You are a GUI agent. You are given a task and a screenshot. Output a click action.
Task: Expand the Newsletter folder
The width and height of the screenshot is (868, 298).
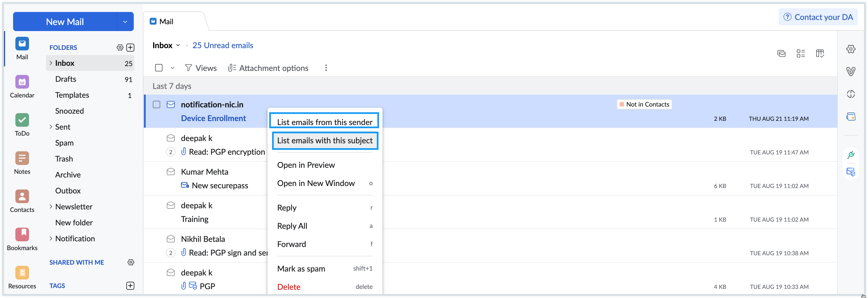pyautogui.click(x=51, y=207)
